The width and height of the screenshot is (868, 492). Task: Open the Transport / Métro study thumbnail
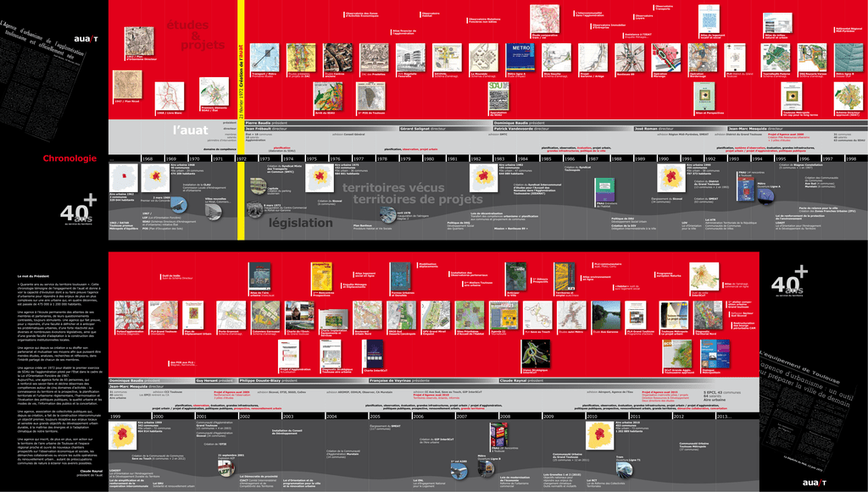264,58
